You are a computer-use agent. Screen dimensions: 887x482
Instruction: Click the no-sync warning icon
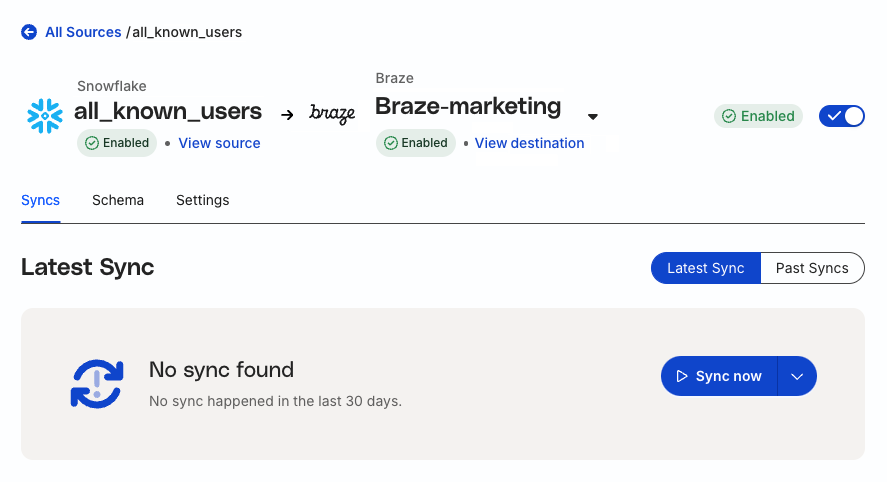pos(97,384)
